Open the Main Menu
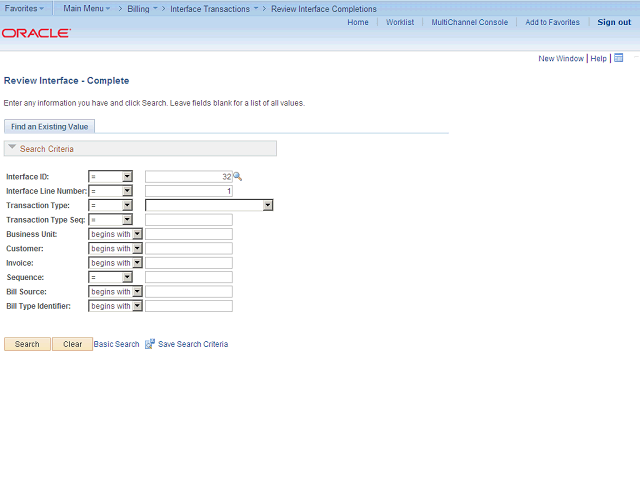640x480 pixels. pos(87,8)
